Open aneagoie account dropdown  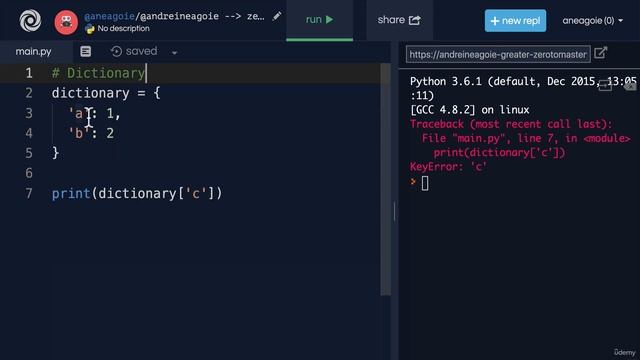[x=592, y=20]
